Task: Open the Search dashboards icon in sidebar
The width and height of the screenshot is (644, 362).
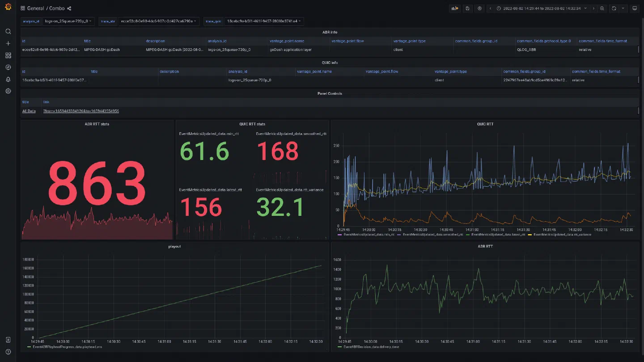Action: point(8,32)
